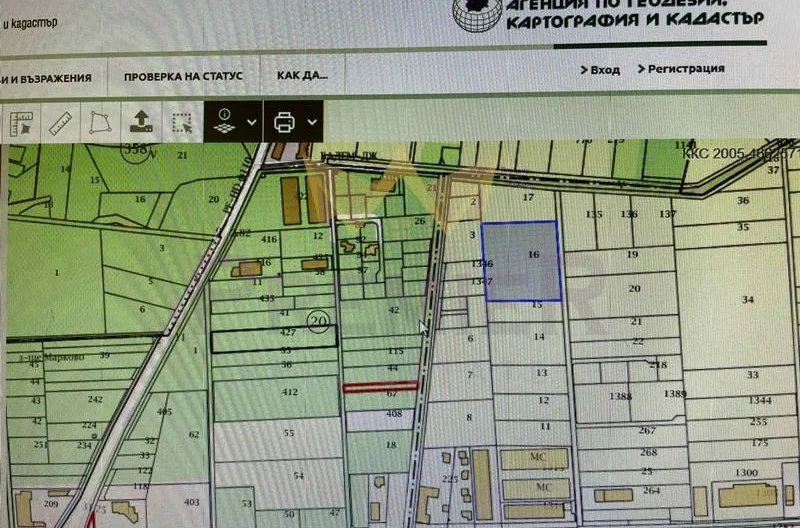Expand the dropdown arrow beside printer icon
This screenshot has width=800, height=528.
(313, 122)
